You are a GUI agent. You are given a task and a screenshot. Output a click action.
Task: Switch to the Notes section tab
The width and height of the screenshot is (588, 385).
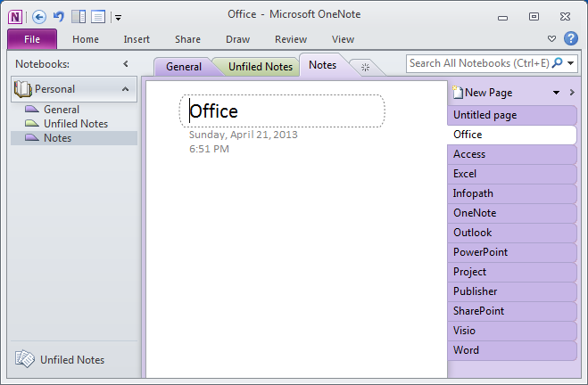coord(322,65)
